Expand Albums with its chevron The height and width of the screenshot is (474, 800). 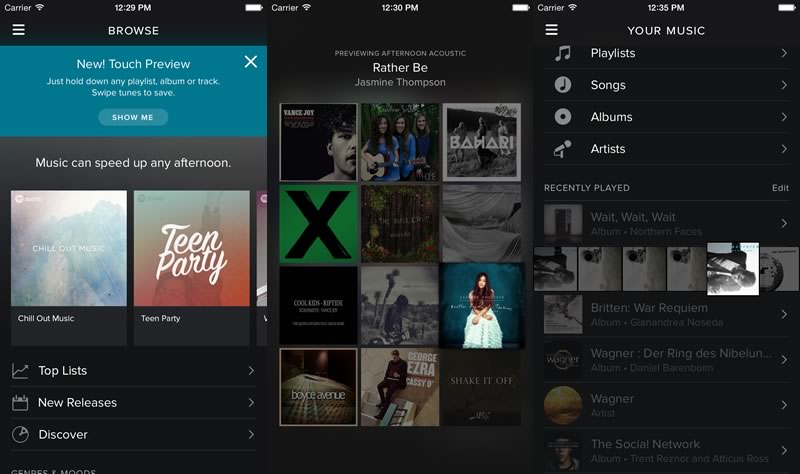tap(784, 117)
